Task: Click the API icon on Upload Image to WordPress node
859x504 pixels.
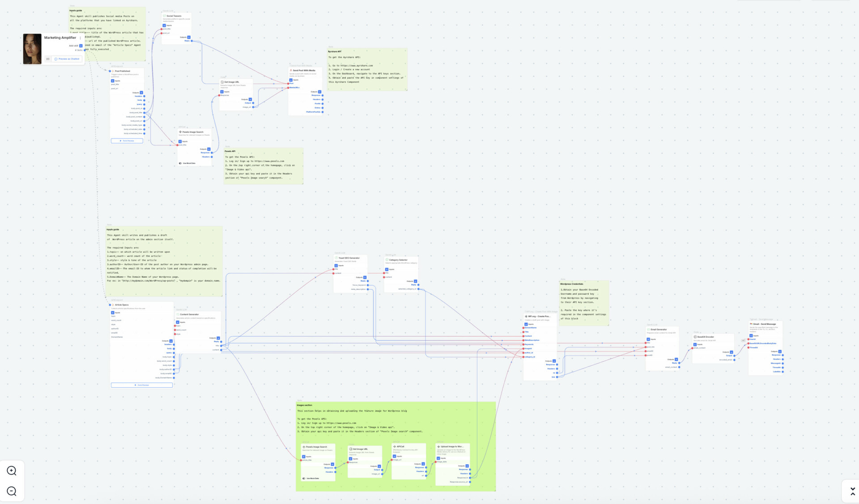Action: (438, 446)
